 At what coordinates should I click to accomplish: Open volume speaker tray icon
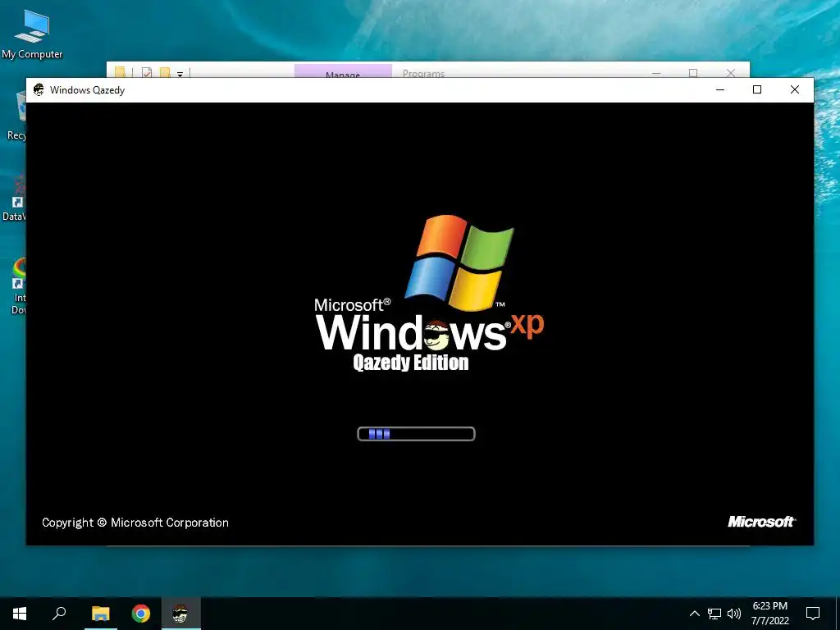click(x=734, y=614)
